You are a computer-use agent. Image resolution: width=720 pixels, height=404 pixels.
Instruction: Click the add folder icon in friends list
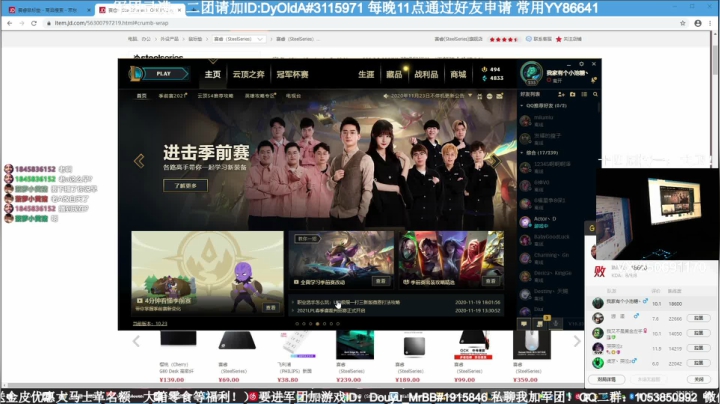pyautogui.click(x=573, y=94)
